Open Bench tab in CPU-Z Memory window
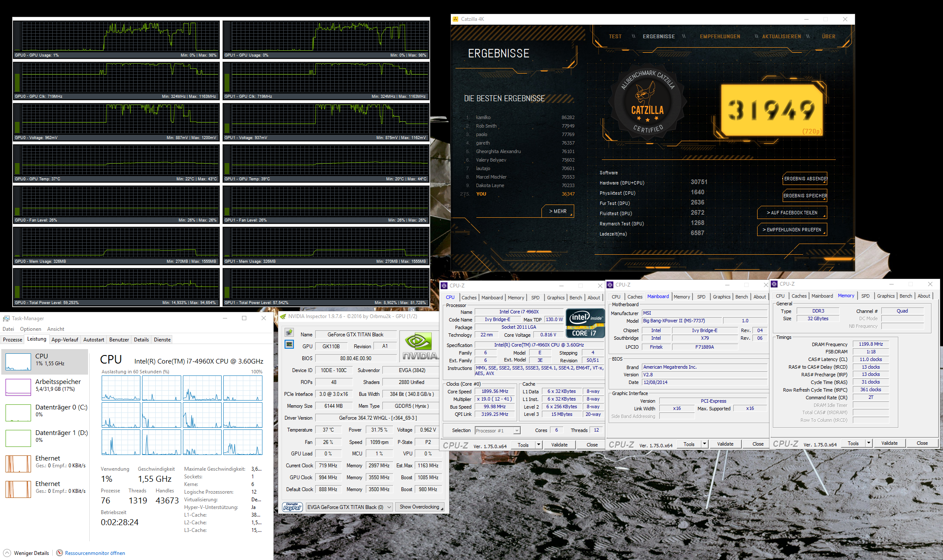Image resolution: width=943 pixels, height=560 pixels. [x=906, y=296]
